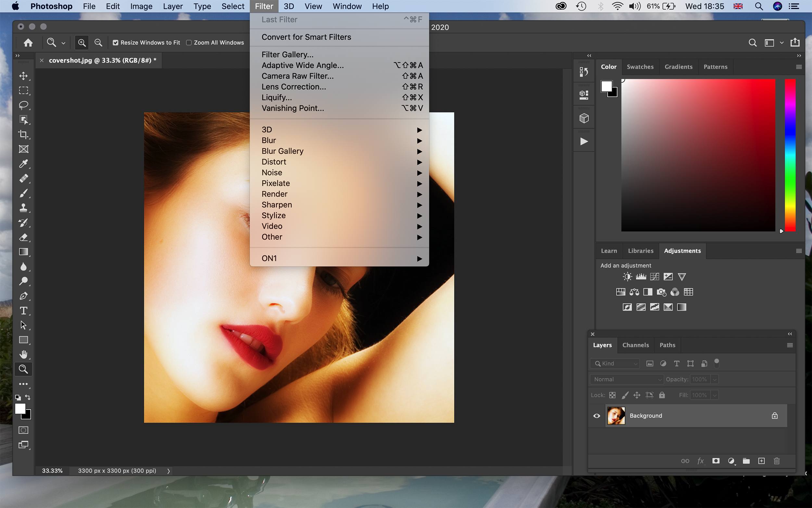Choose Liquify from the Filter menu
This screenshot has width=812, height=508.
(x=277, y=98)
